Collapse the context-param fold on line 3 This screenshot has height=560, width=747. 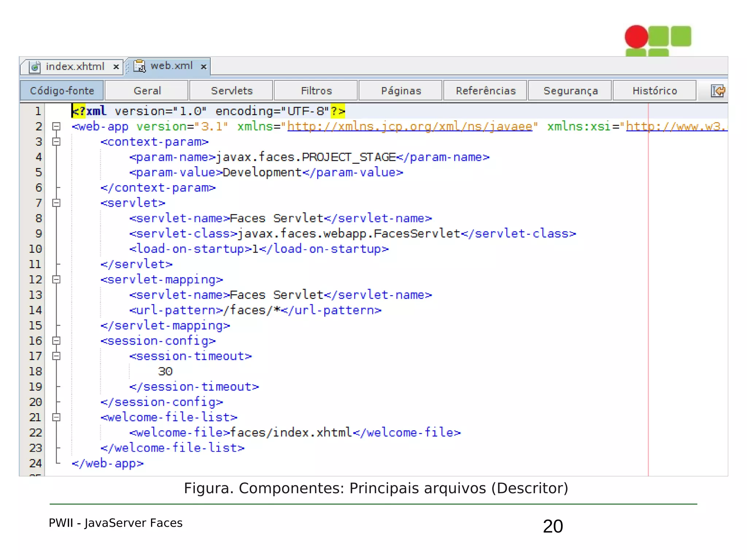coord(56,142)
